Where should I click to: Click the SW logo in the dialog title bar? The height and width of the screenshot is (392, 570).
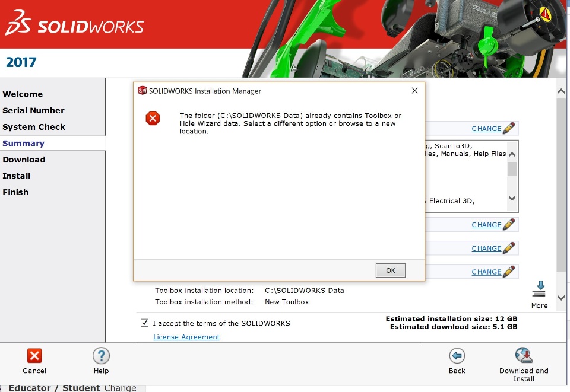[x=142, y=90]
